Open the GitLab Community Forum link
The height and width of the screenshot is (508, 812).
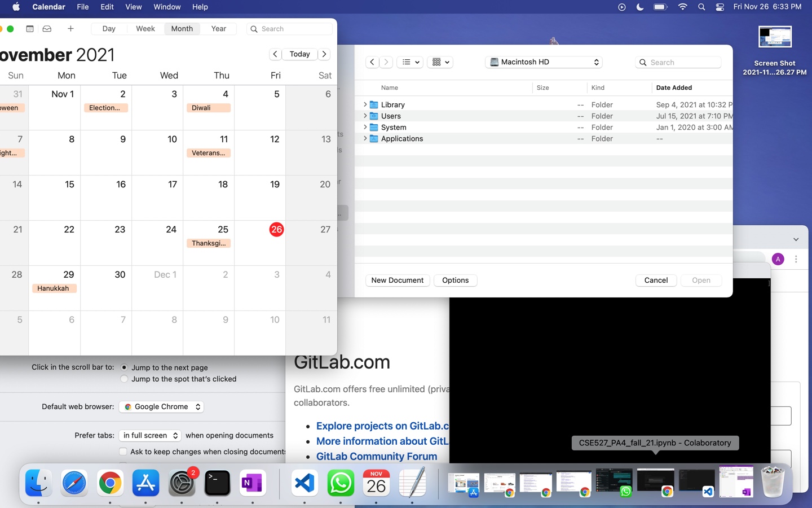(377, 457)
